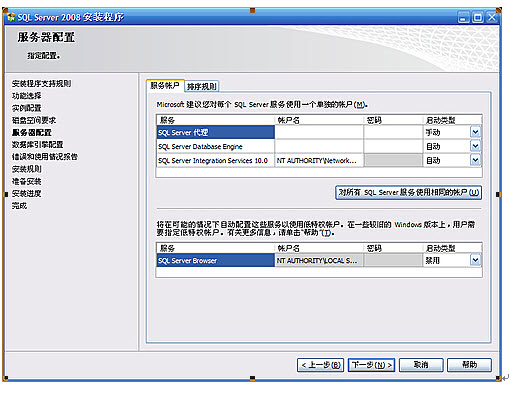Click 安装进度 step in sidebar
The width and height of the screenshot is (511, 393).
[x=27, y=193]
